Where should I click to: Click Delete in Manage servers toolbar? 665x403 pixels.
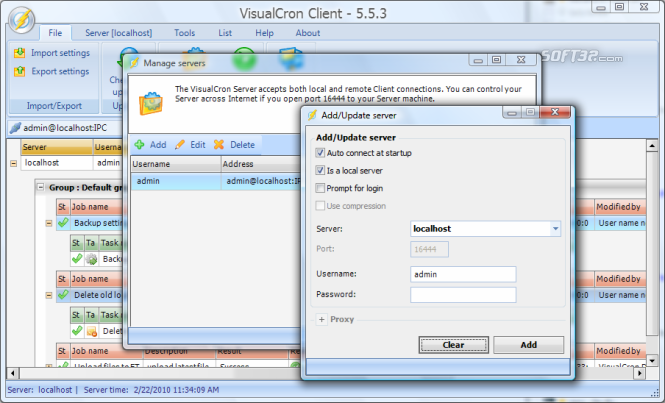coord(235,145)
